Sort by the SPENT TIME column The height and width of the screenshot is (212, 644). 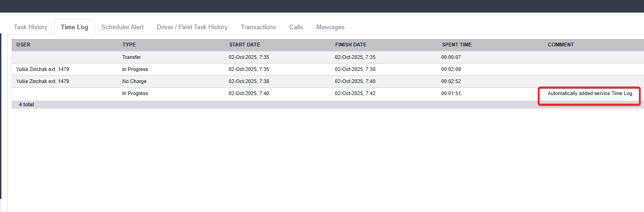pos(457,45)
